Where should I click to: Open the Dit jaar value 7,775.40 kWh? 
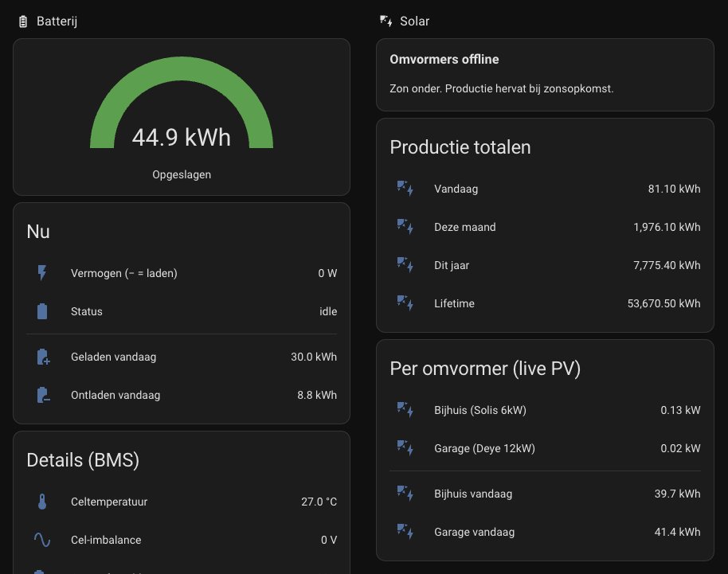(x=667, y=265)
